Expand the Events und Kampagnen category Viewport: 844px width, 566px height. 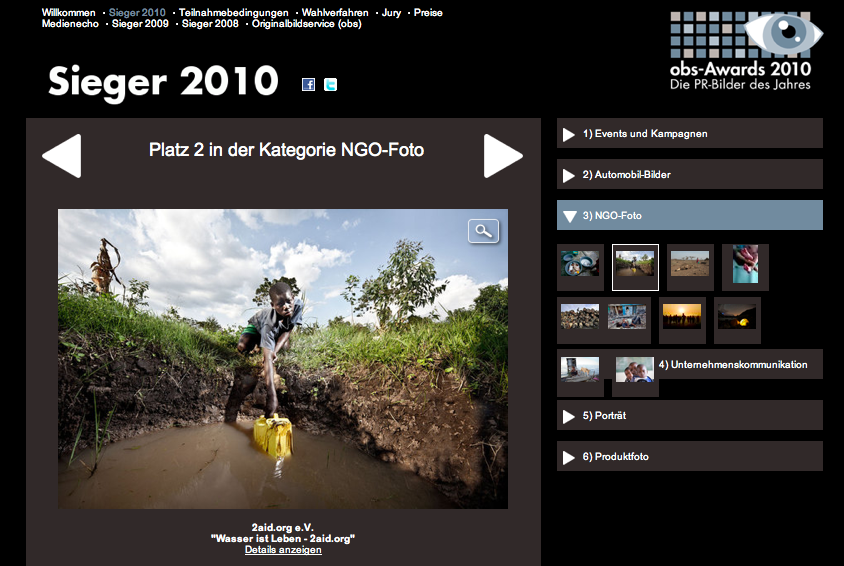(690, 133)
